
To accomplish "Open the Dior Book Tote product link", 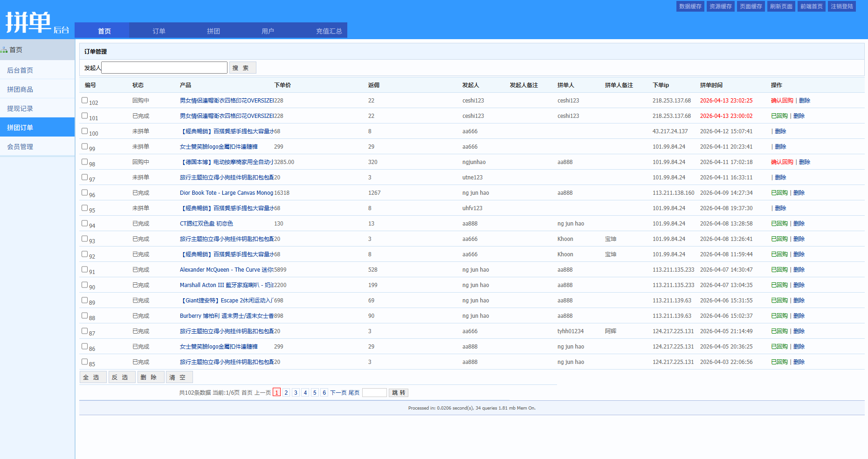I will [226, 193].
